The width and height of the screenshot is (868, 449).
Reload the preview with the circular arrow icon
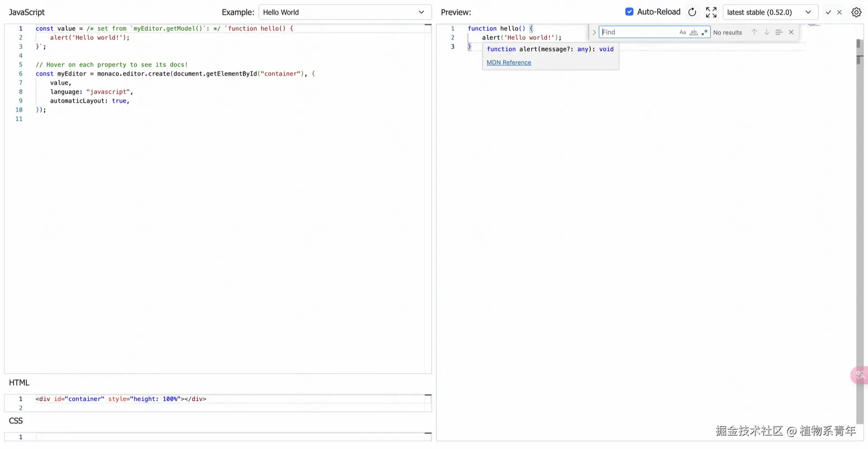click(692, 12)
